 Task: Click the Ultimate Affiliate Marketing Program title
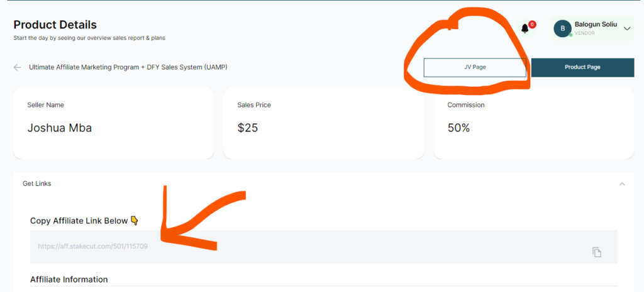pos(128,67)
